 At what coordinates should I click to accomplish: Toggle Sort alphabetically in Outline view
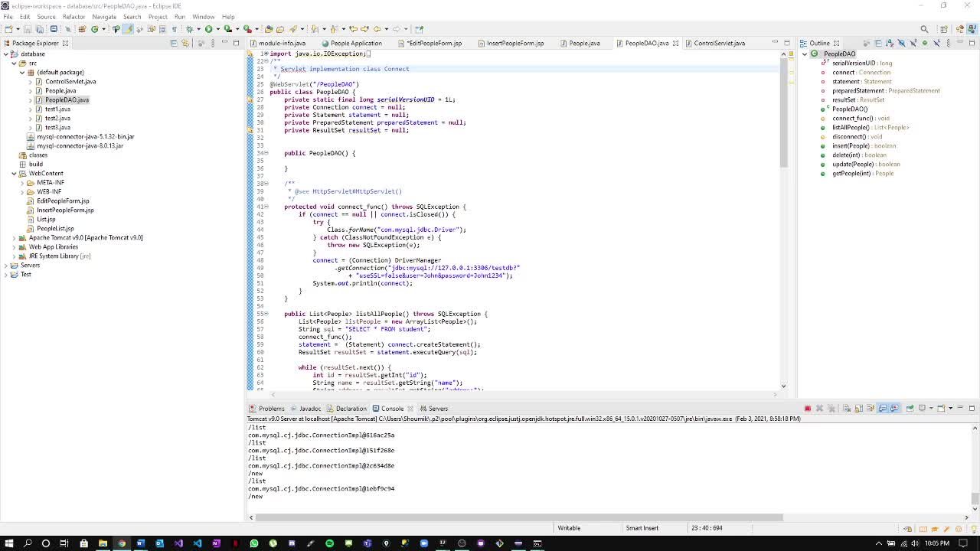coord(890,43)
